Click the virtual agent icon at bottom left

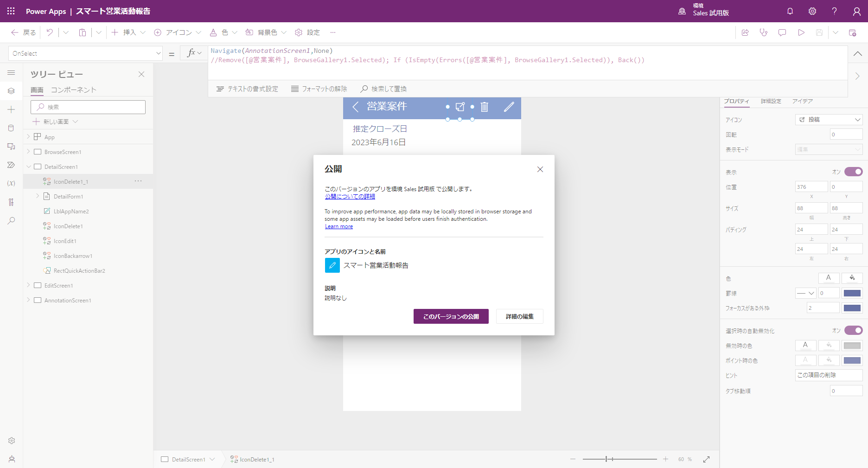tap(12, 459)
